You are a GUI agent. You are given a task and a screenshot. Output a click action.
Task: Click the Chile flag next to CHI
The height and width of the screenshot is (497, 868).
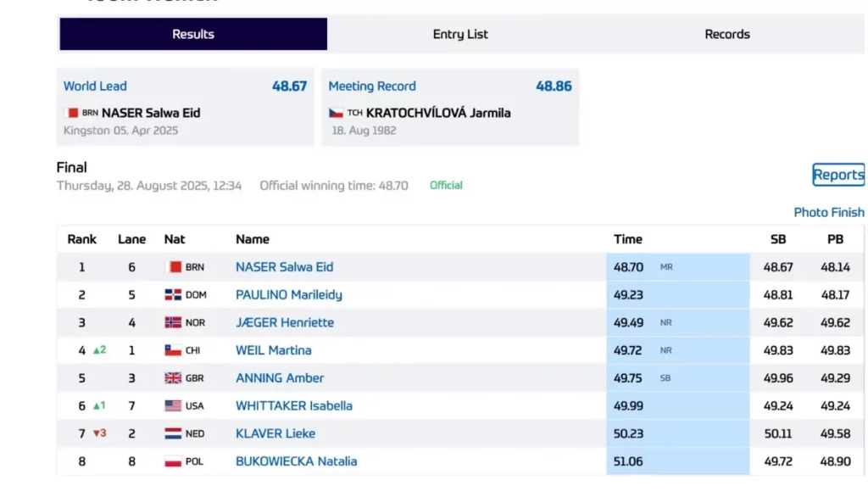(173, 350)
